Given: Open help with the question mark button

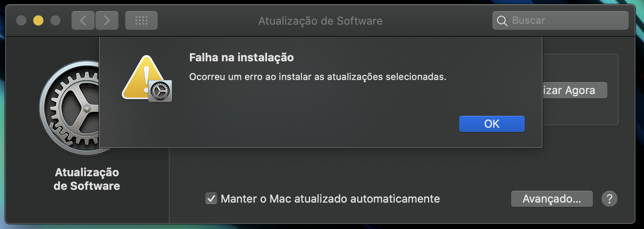Looking at the screenshot, I should [609, 198].
